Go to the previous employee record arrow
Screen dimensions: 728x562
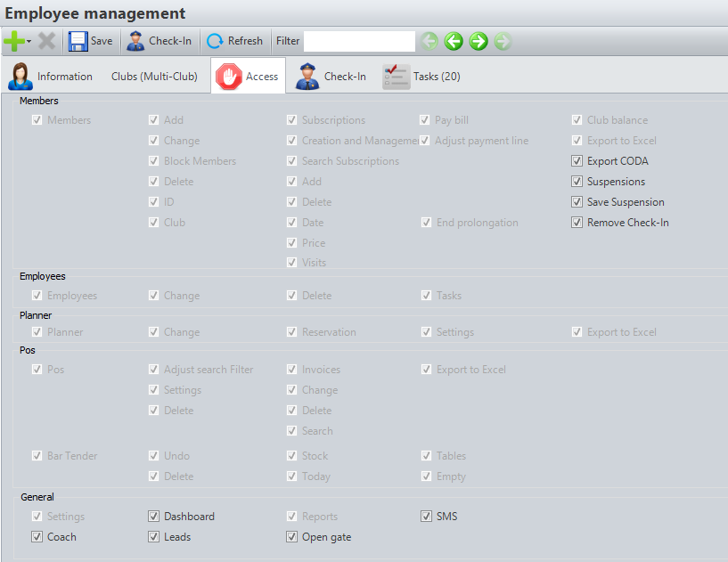(454, 41)
